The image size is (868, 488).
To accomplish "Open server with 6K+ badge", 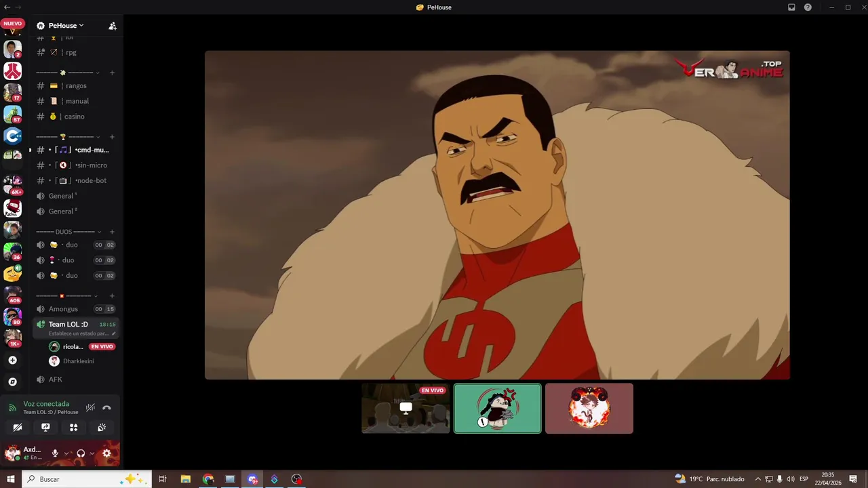I will click(x=12, y=185).
